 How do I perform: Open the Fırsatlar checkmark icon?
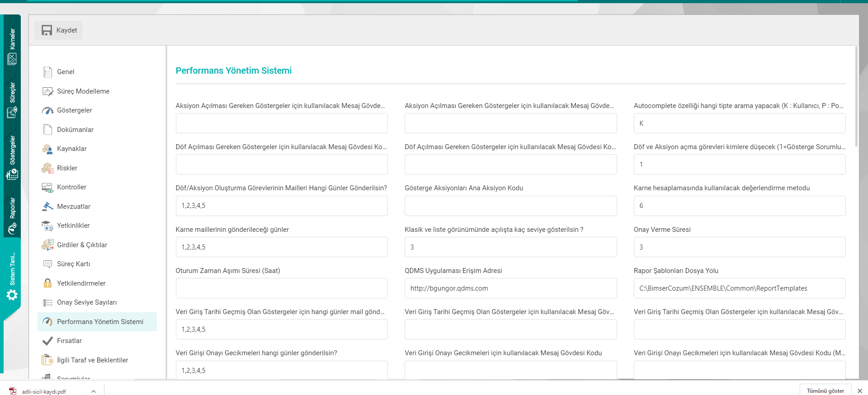(47, 341)
